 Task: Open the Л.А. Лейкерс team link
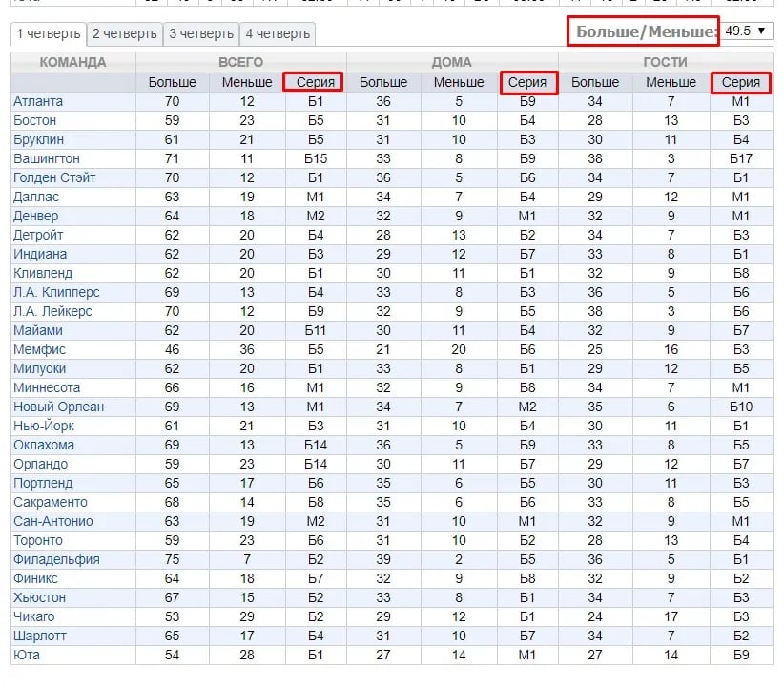[52, 311]
